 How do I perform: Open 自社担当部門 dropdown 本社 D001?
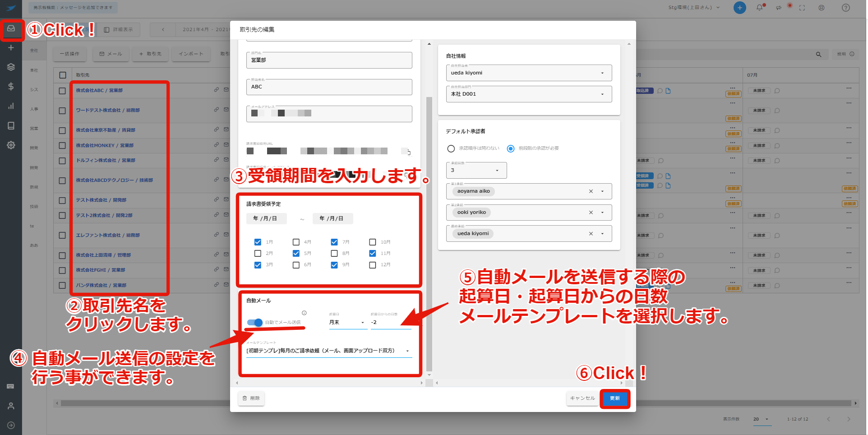(x=529, y=94)
